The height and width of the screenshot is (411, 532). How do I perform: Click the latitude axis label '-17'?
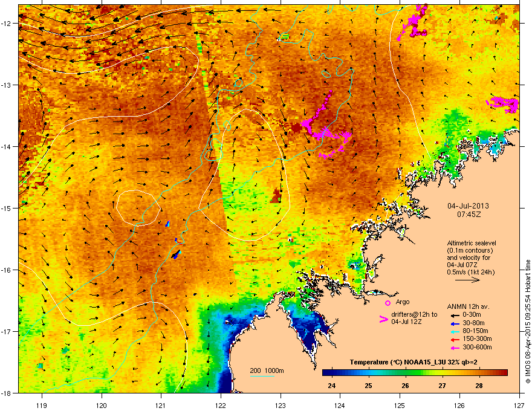click(6, 331)
